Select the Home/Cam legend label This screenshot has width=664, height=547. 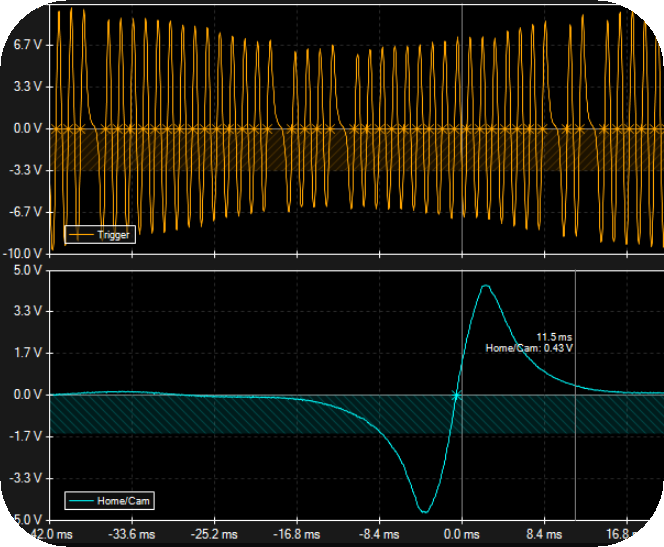[x=126, y=499]
